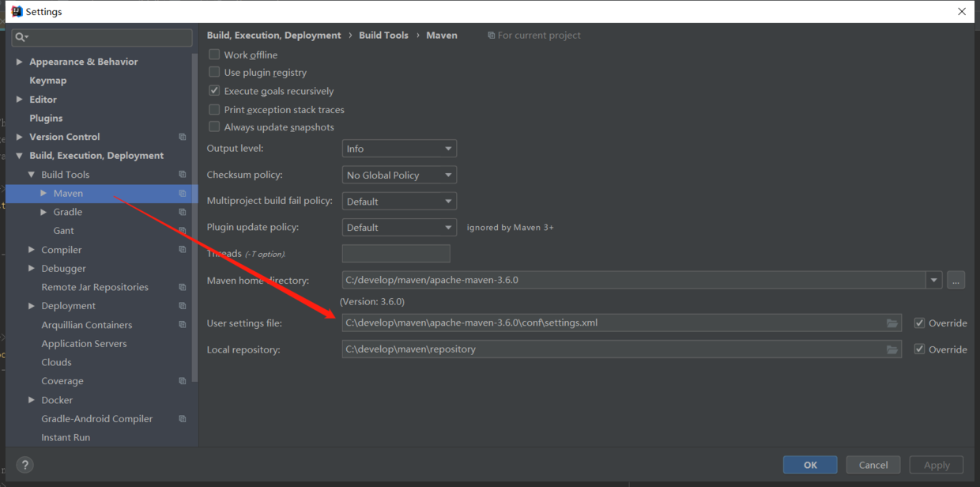Open Multiproject build fail policy dropdown
Viewport: 980px width, 487px height.
399,202
